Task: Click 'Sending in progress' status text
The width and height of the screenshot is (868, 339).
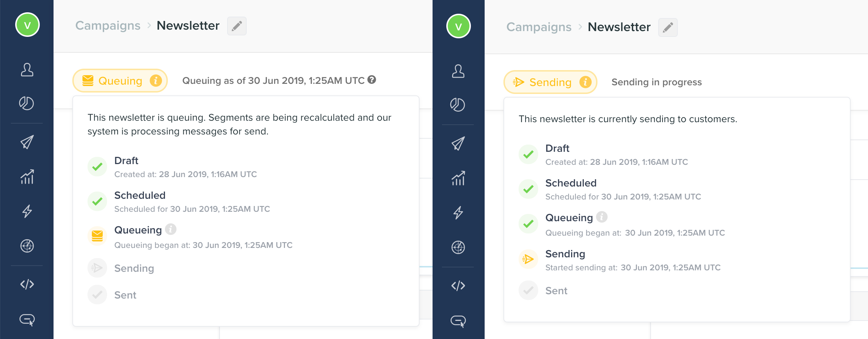Action: pyautogui.click(x=657, y=82)
